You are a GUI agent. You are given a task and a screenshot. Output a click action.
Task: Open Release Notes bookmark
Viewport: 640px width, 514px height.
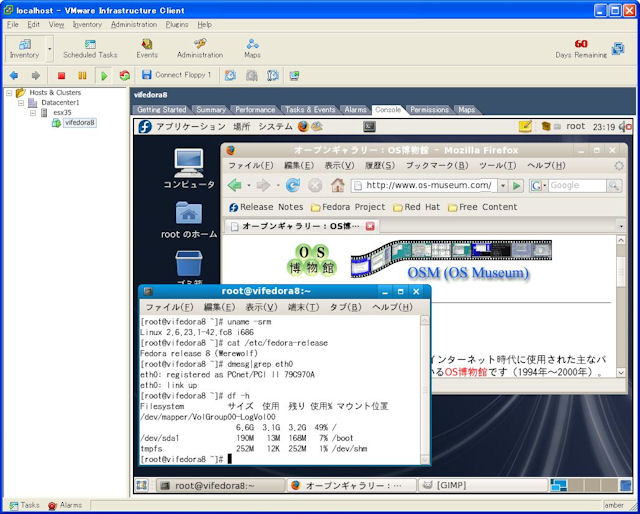(x=266, y=207)
